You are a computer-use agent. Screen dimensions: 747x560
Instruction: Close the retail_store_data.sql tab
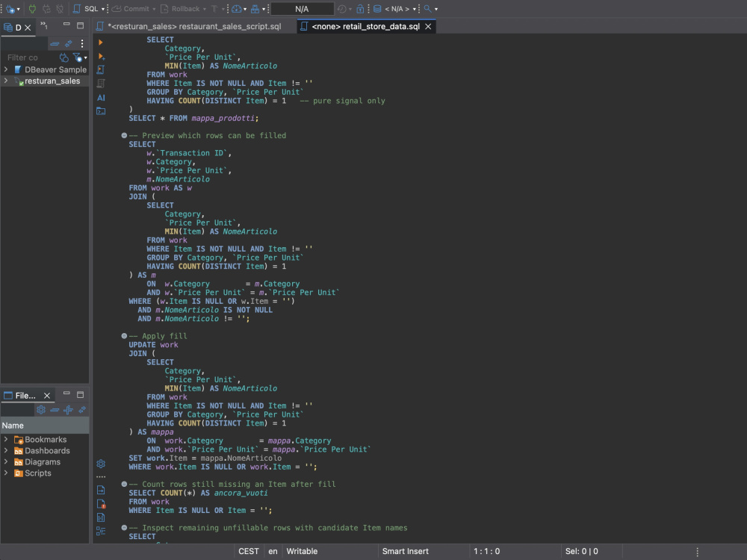(428, 27)
